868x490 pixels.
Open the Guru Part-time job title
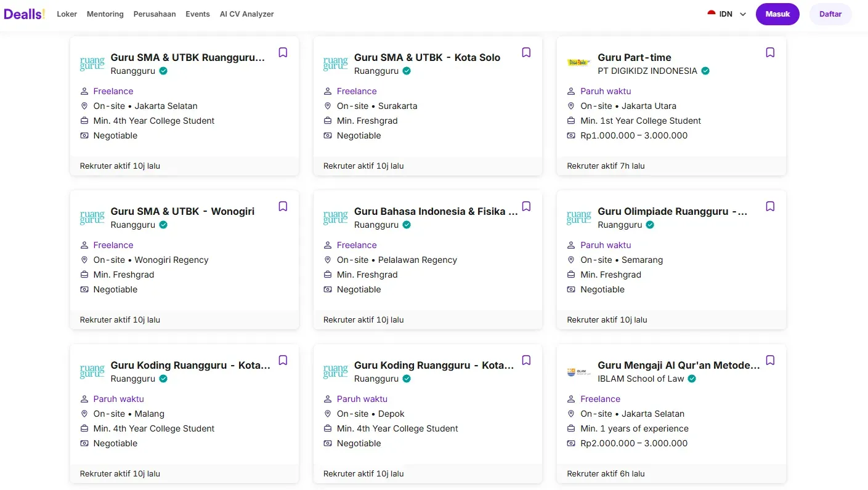coord(635,57)
